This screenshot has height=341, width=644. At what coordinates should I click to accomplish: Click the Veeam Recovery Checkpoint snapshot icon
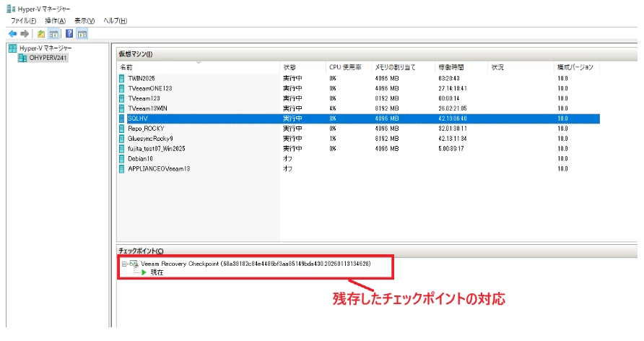(x=134, y=264)
